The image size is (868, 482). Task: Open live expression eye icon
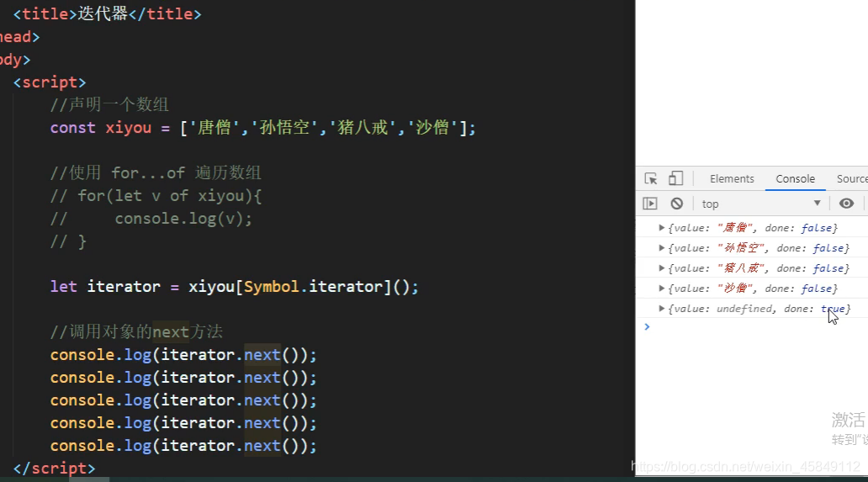846,203
